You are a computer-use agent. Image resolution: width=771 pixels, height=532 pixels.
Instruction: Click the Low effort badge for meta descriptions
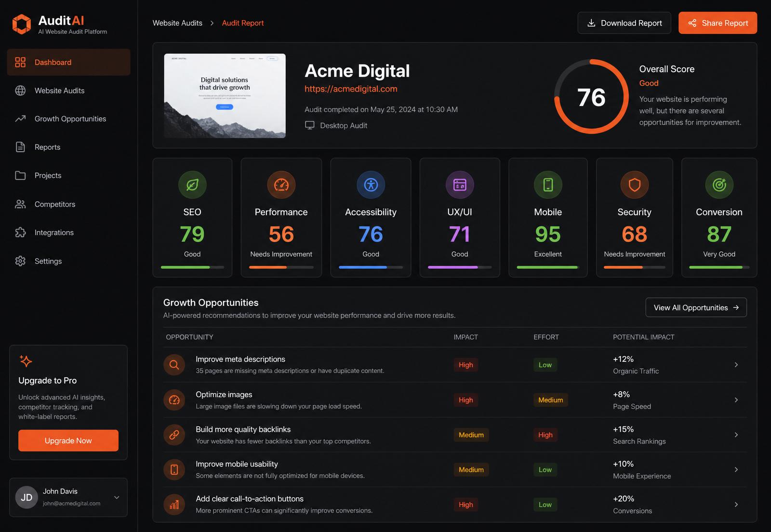[545, 365]
